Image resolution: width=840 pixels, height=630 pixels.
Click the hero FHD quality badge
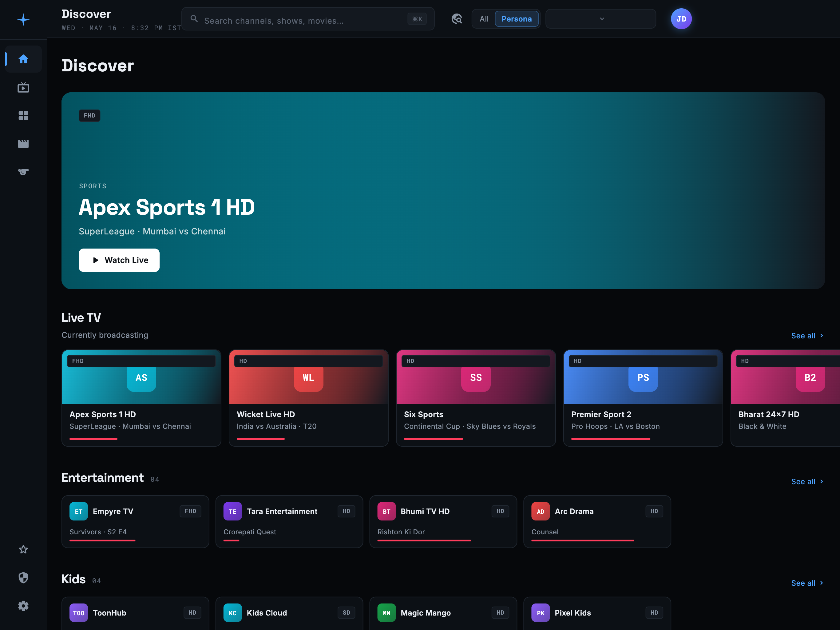pyautogui.click(x=89, y=116)
